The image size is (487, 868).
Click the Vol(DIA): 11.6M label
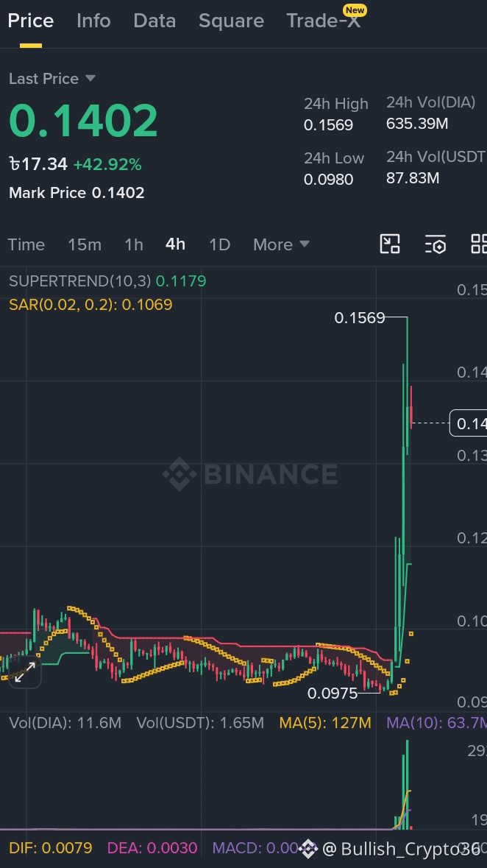(65, 723)
